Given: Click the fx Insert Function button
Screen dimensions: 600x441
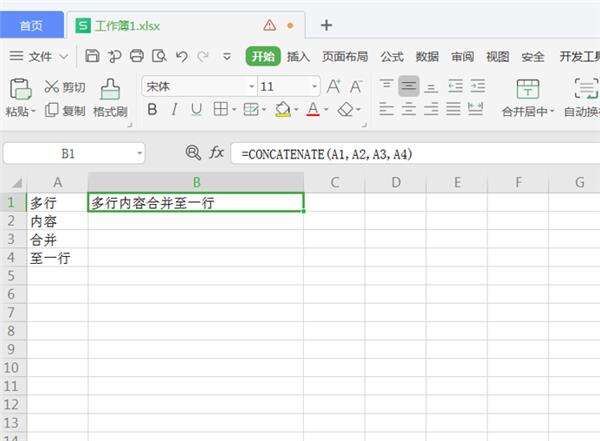Looking at the screenshot, I should pos(217,153).
